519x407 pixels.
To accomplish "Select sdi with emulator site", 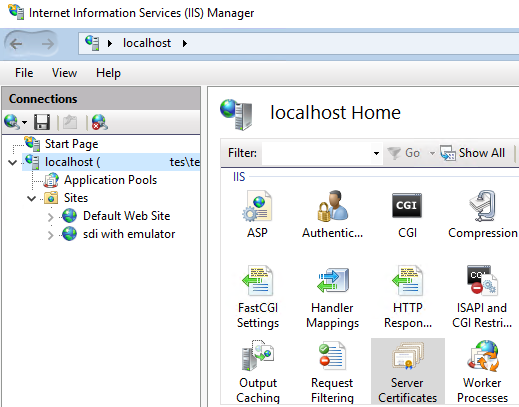I will 129,234.
